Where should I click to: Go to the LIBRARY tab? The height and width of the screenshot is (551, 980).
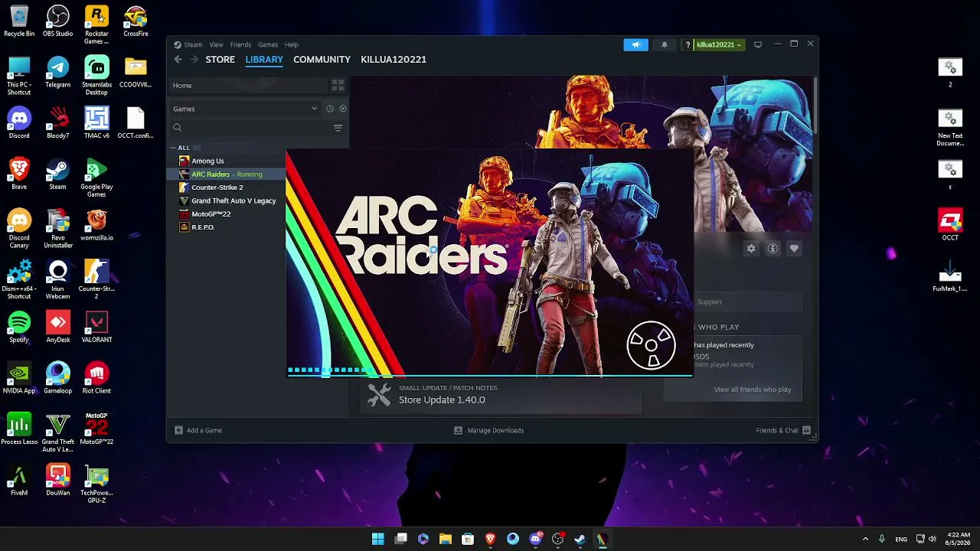264,59
